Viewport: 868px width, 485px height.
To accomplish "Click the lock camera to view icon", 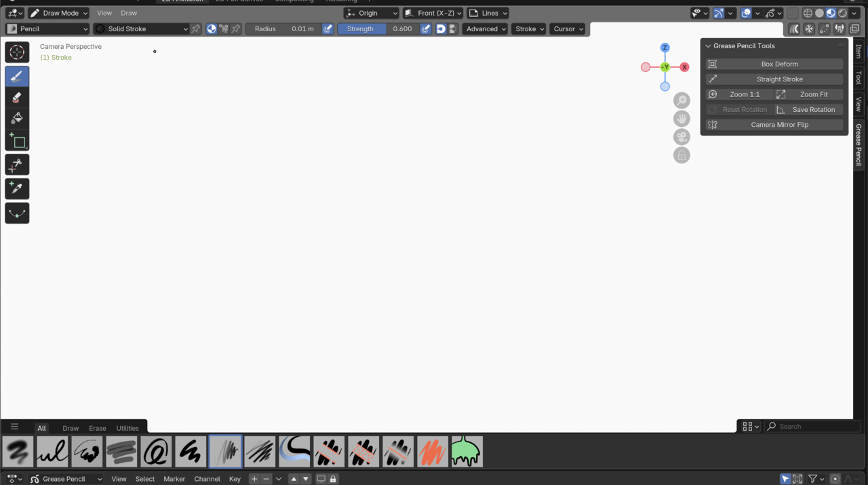I will point(682,155).
